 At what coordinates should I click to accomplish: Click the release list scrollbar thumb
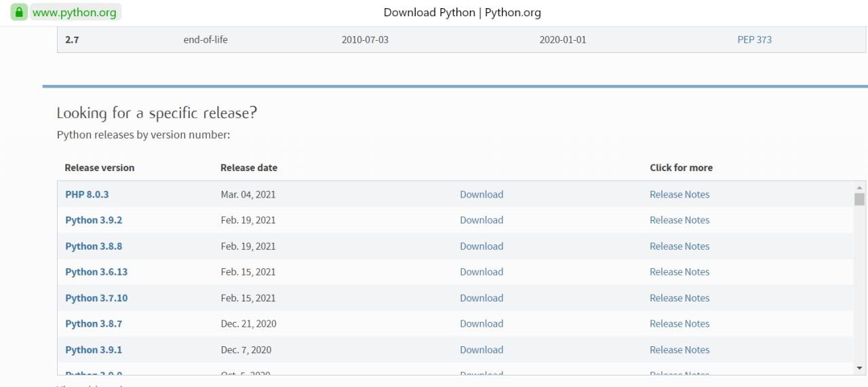pyautogui.click(x=859, y=199)
